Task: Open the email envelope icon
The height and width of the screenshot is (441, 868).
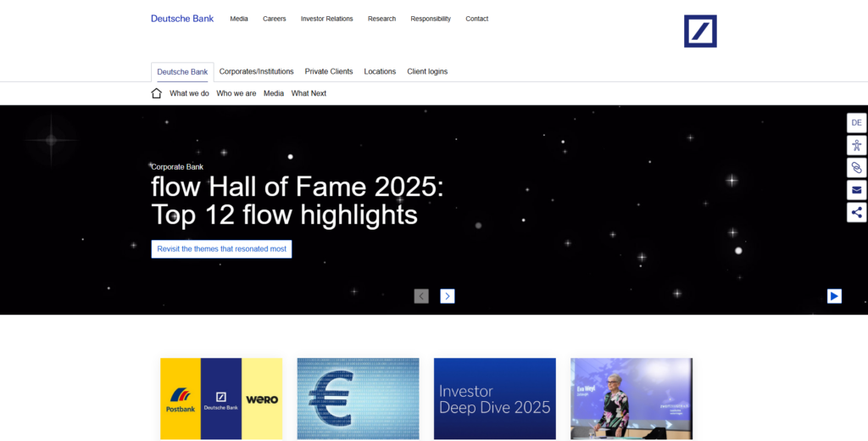Action: [x=856, y=190]
